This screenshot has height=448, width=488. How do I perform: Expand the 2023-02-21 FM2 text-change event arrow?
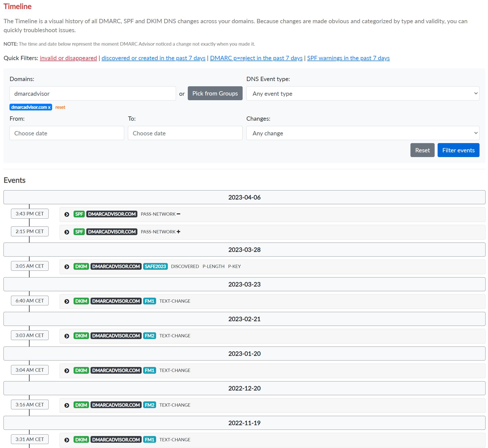(67, 336)
